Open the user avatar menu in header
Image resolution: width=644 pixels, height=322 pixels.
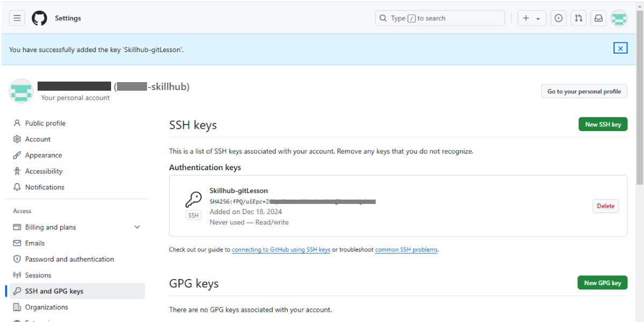(619, 18)
